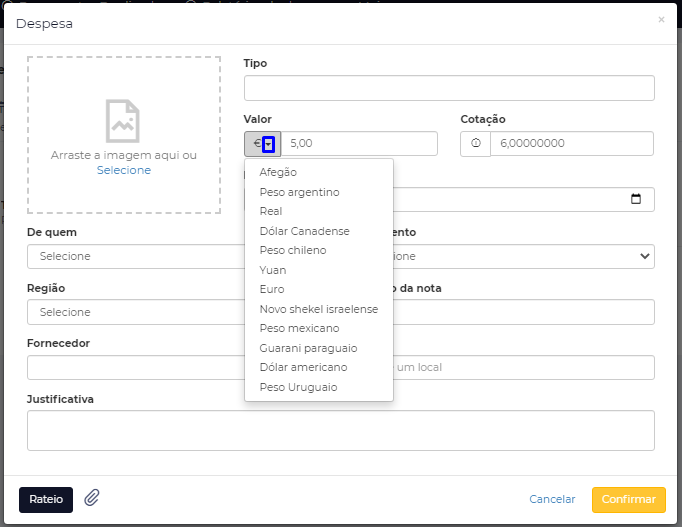The height and width of the screenshot is (527, 682).
Task: Click the paperclip attachment icon
Action: [x=92, y=498]
